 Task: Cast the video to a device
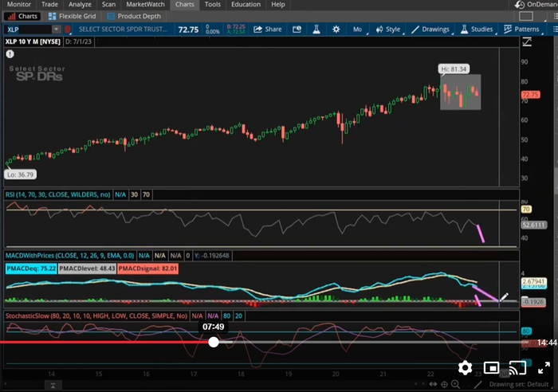517,368
